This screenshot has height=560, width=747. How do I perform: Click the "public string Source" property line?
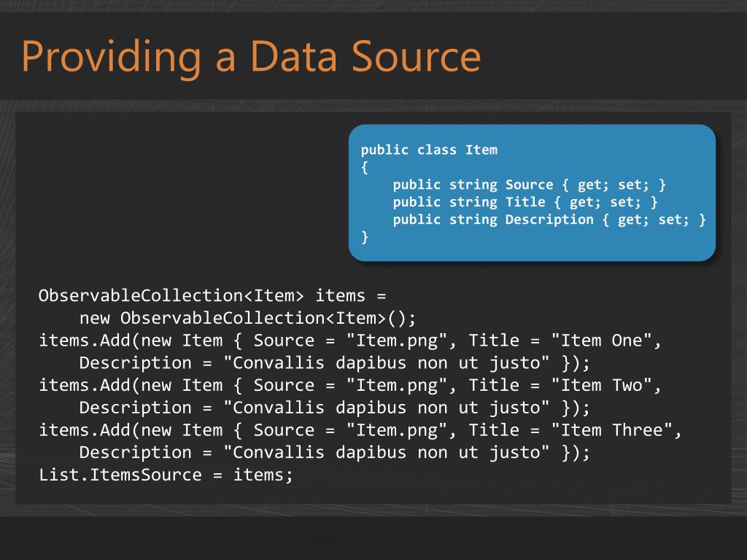point(529,184)
